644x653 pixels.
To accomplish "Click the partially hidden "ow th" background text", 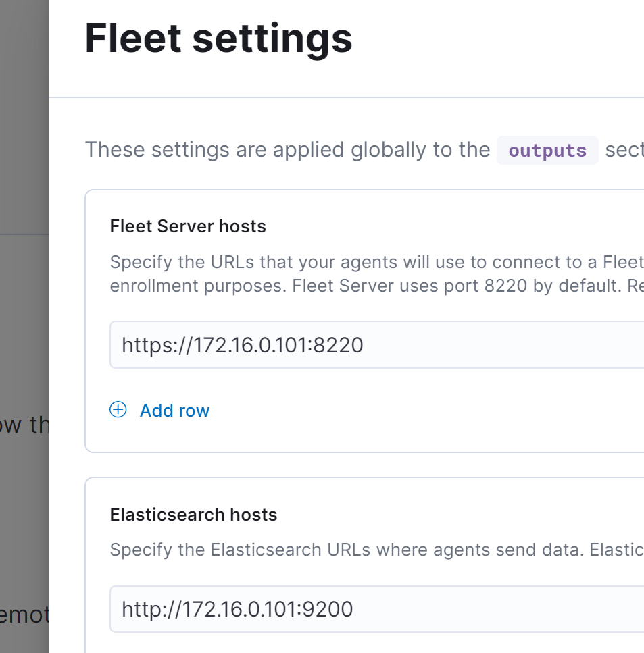I will 24,425.
